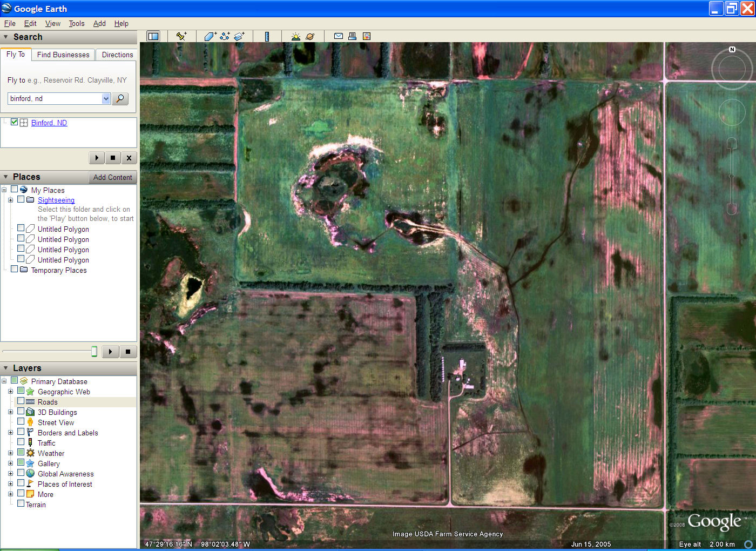Enable the Roads layer checkbox
This screenshot has width=756, height=551.
tap(21, 401)
